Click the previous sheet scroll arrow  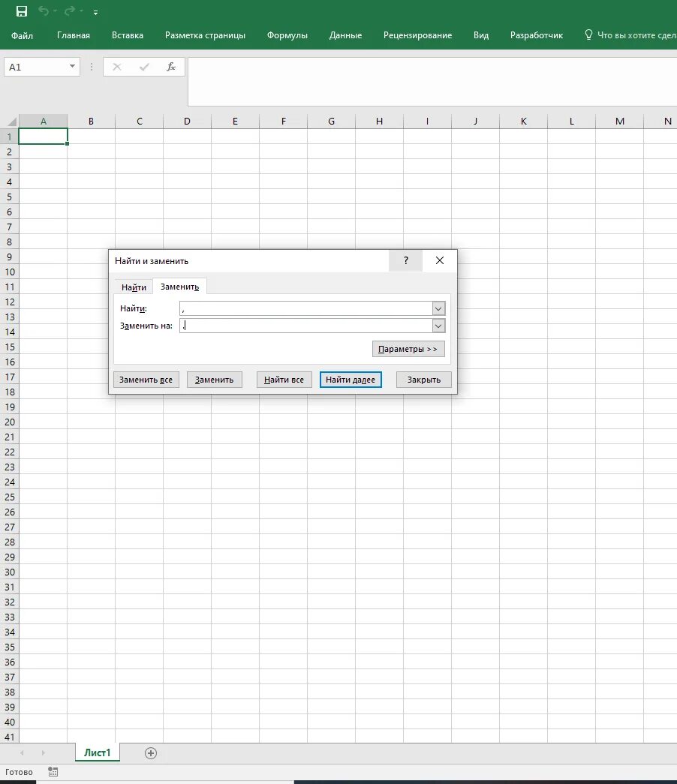click(x=22, y=753)
